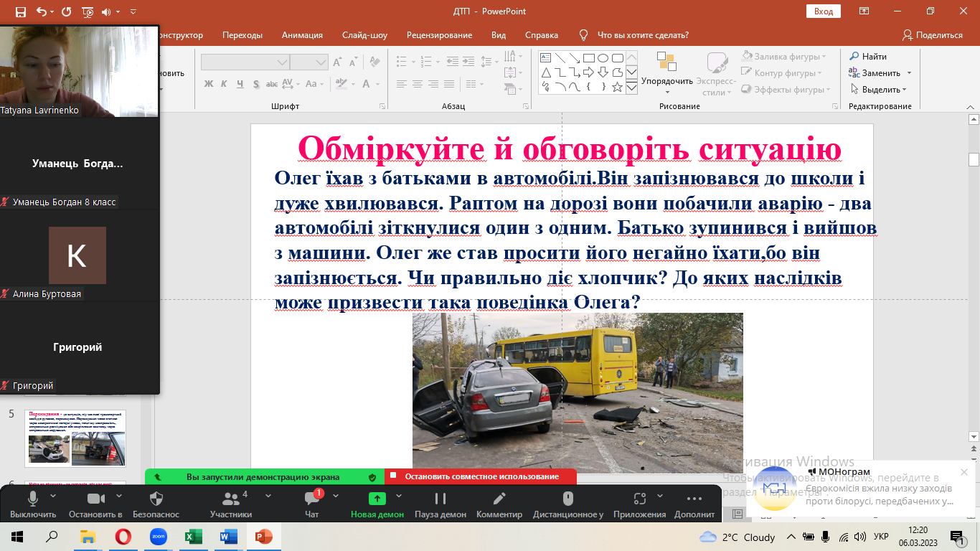Viewport: 980px width, 551px height.
Task: Click the Save icon in quick access toolbar
Action: [20, 11]
